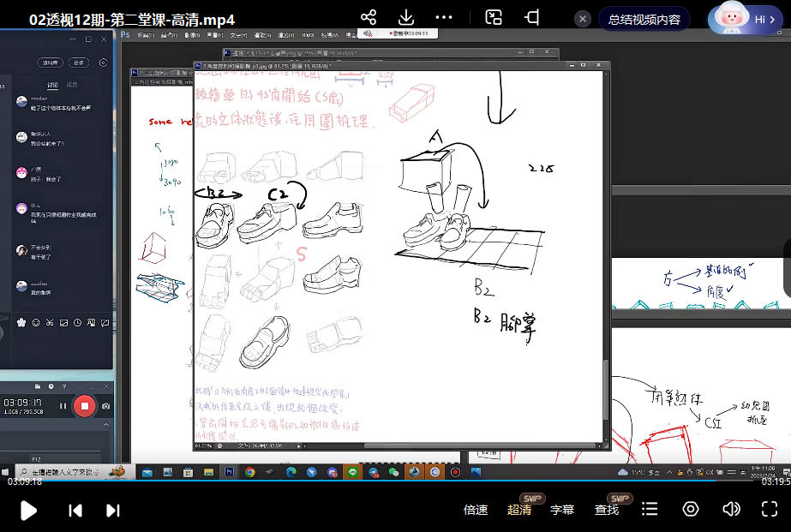Mute the volume speaker icon
This screenshot has height=532, width=791.
tap(731, 510)
